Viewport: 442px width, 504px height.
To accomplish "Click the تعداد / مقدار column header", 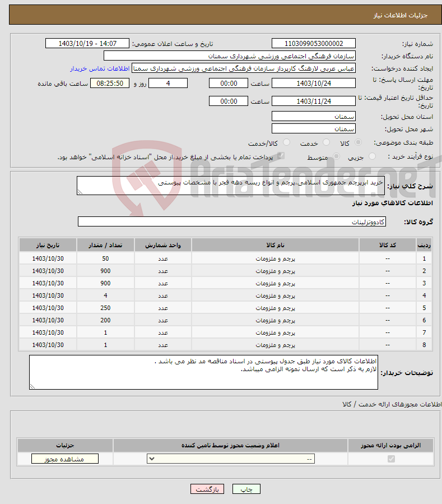I will click(x=105, y=245).
